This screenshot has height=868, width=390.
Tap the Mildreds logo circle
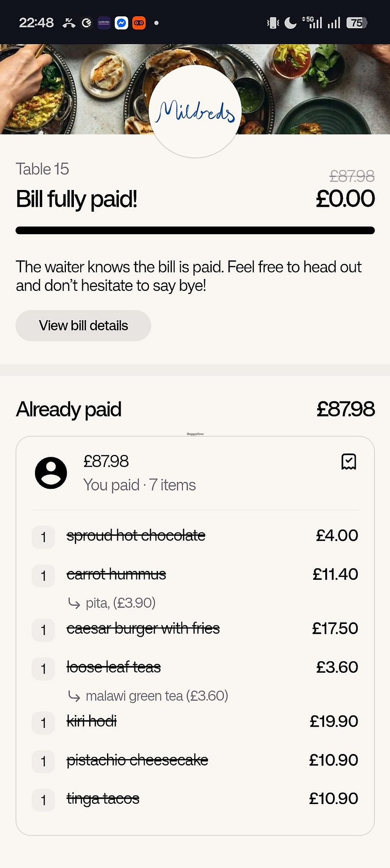(195, 111)
